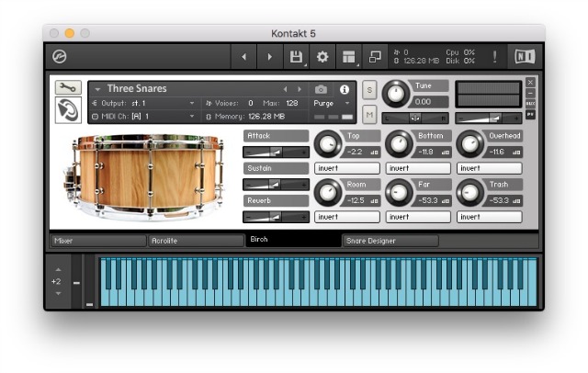Screen dimensions: 588x373
Task: Solo the instrument with S button
Action: (x=369, y=90)
